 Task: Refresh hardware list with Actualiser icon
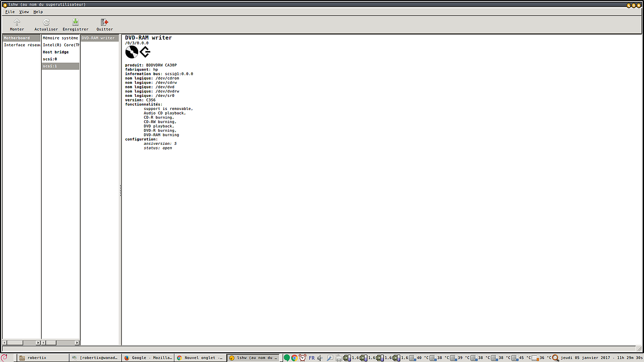pos(46,22)
